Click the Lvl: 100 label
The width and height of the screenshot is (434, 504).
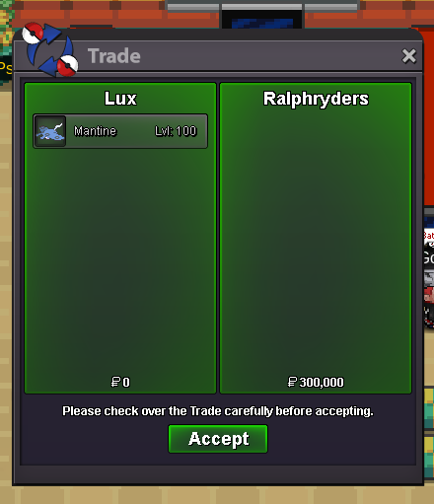click(x=176, y=131)
